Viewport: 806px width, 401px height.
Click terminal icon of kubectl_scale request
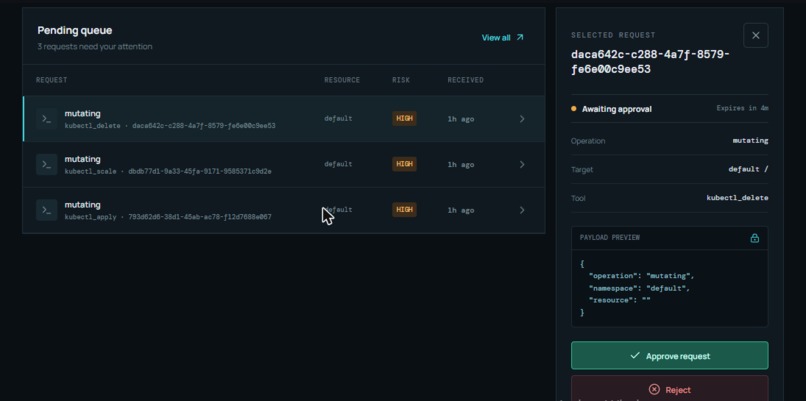[x=46, y=165]
